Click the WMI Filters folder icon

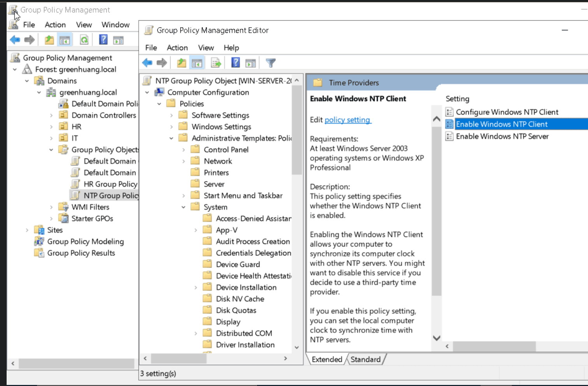pyautogui.click(x=63, y=207)
